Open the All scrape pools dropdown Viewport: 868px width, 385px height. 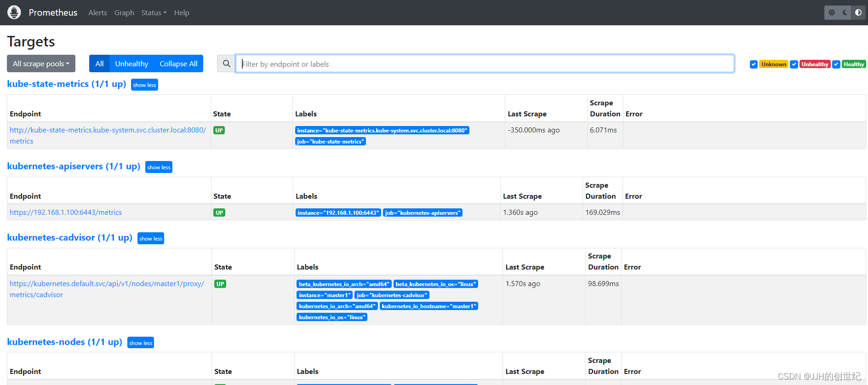tap(41, 63)
